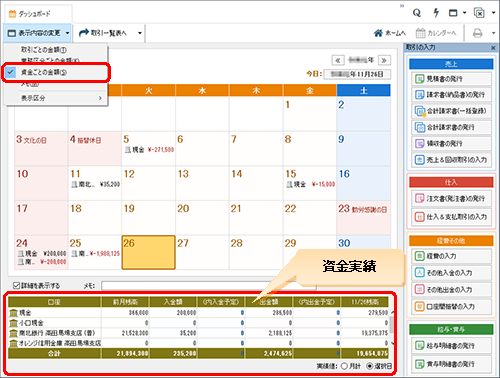Click the 南北銀行 高田馬場支店 (普) row

(198, 333)
